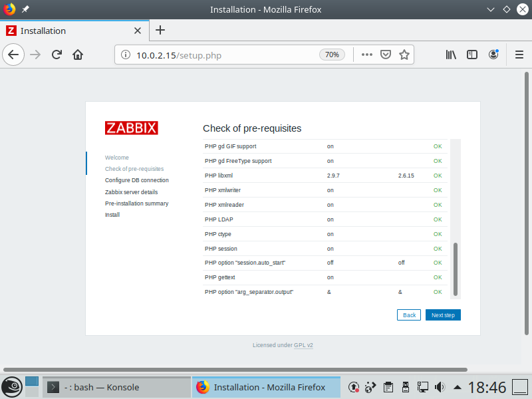Open the virtual desktop pager

pos(32,387)
